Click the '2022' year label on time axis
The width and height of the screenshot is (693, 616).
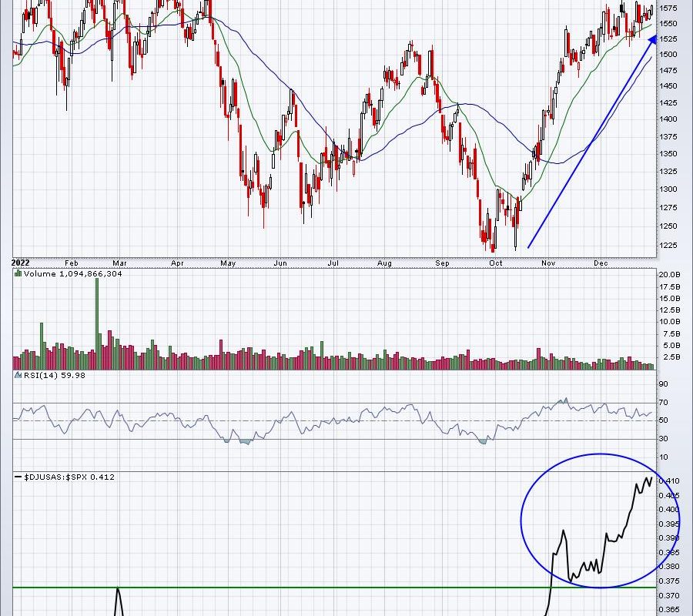(x=20, y=263)
